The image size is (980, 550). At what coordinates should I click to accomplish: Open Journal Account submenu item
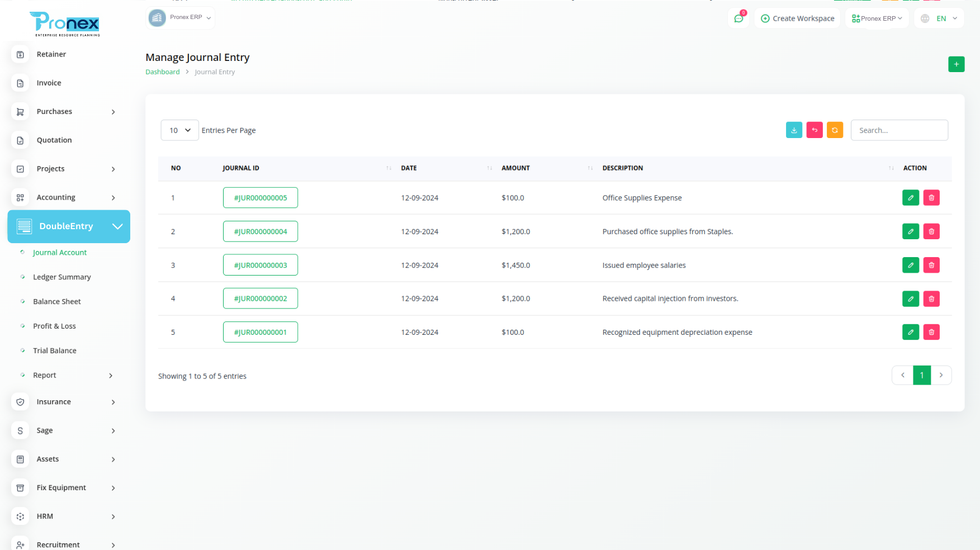[x=60, y=253]
